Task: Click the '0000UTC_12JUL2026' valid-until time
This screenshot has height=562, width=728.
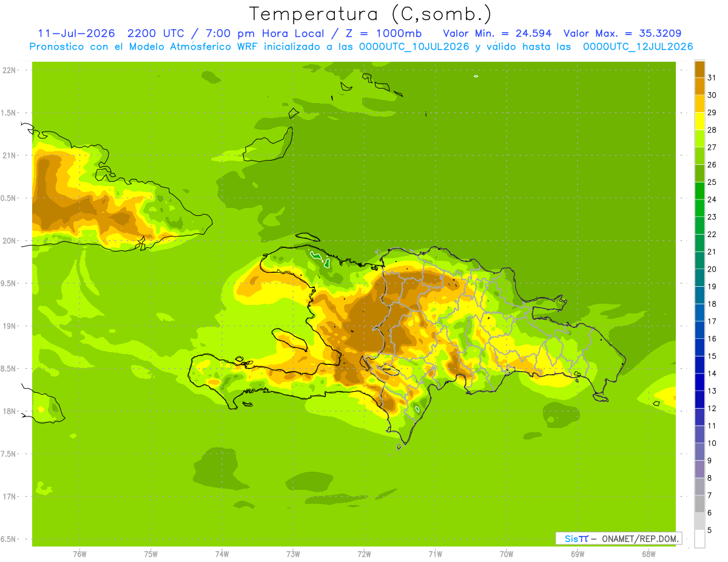Action: point(638,47)
